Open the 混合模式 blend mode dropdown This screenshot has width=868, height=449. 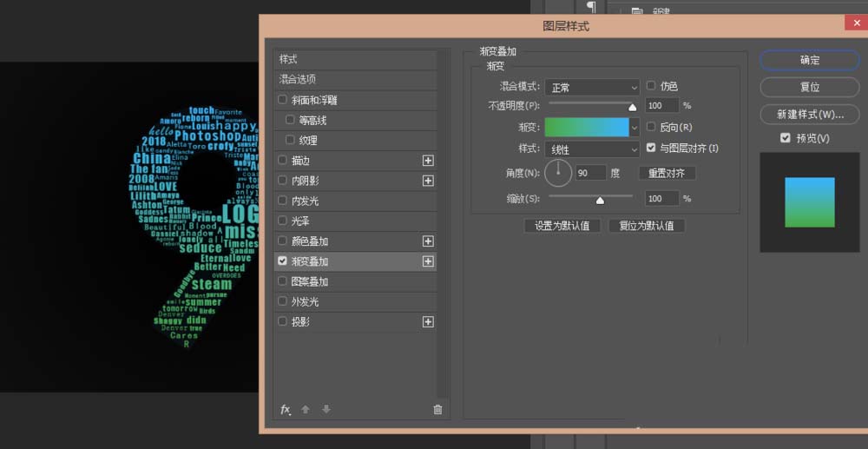(x=592, y=88)
